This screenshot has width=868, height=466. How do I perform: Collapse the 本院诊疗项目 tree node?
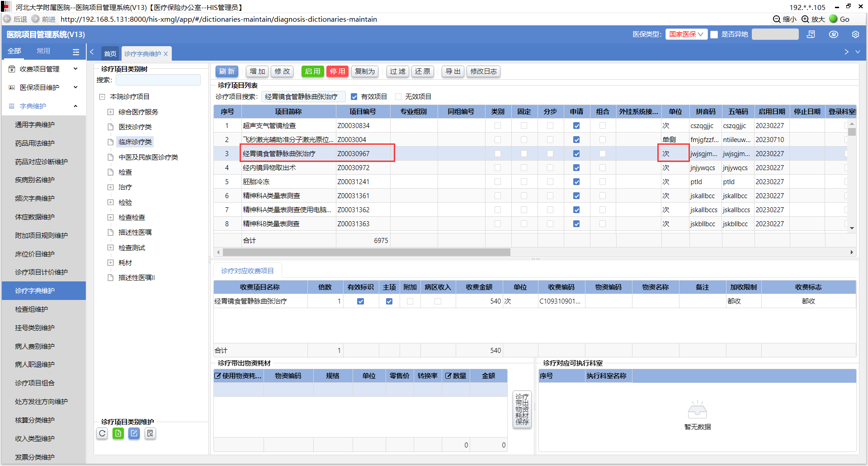point(102,97)
